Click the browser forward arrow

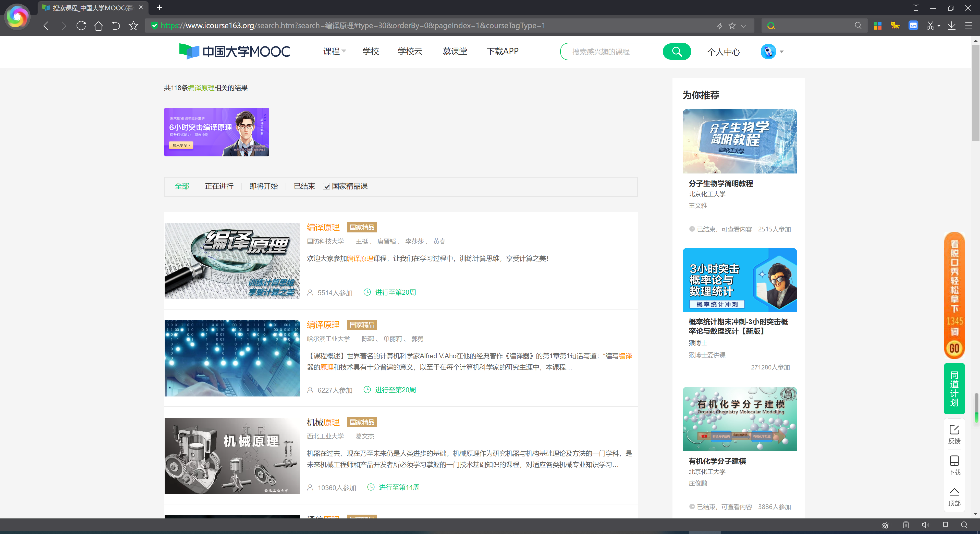tap(64, 26)
